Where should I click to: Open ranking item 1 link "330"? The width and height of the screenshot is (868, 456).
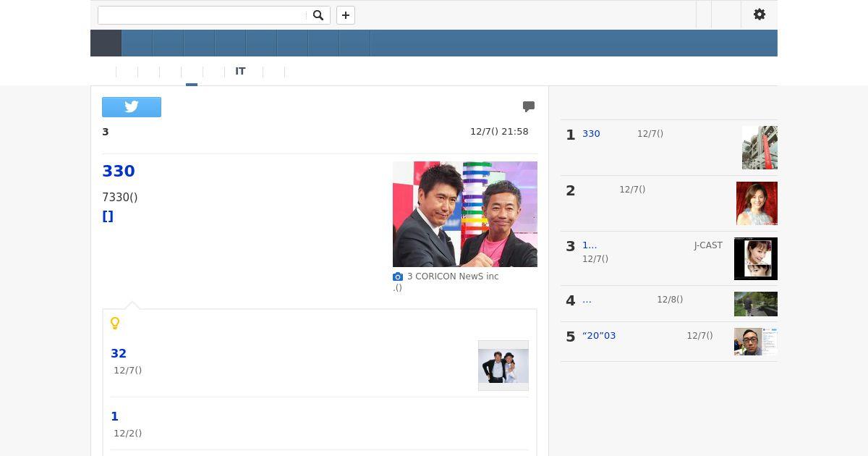point(591,134)
